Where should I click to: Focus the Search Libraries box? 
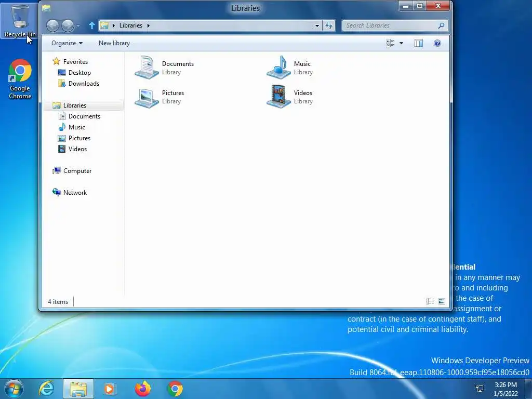click(395, 25)
